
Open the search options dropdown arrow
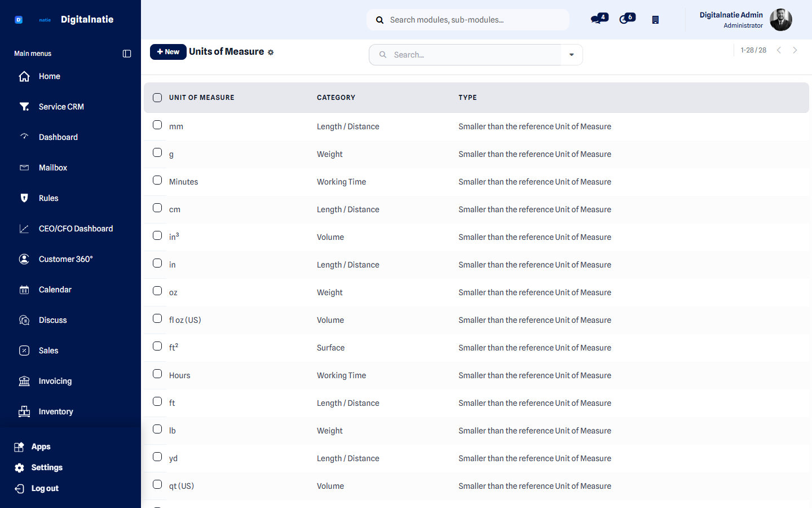pyautogui.click(x=572, y=55)
